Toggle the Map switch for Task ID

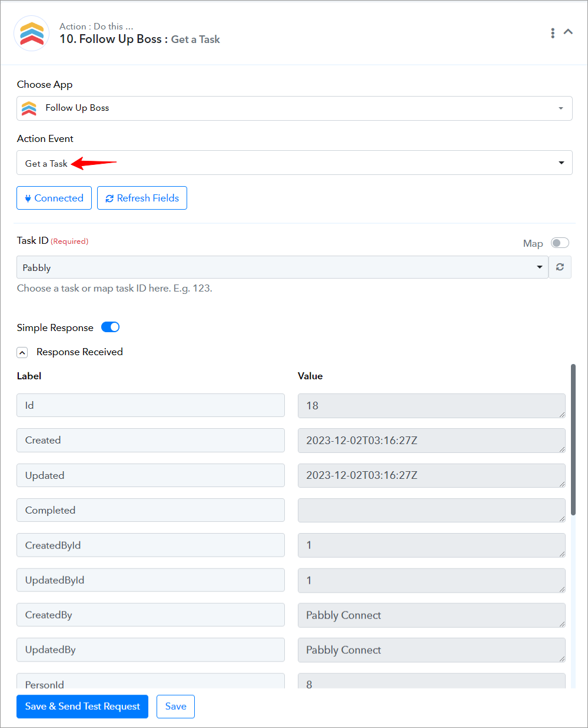point(560,243)
